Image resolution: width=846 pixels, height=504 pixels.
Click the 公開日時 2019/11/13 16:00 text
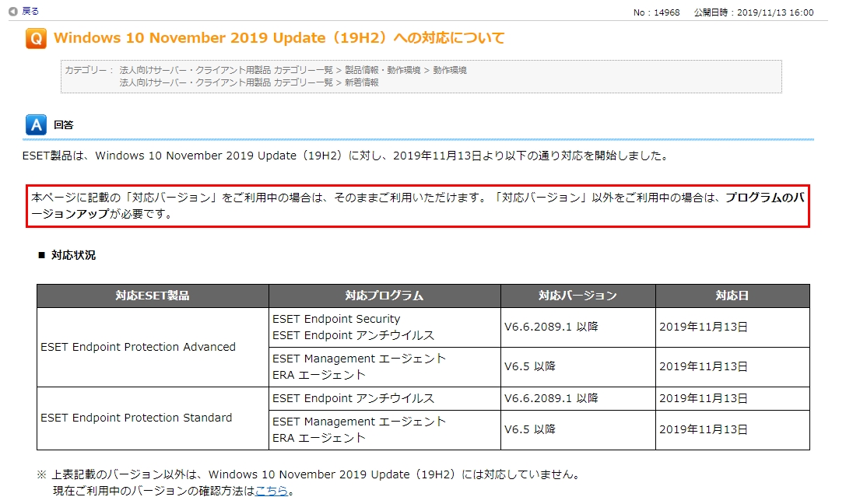[x=753, y=12]
